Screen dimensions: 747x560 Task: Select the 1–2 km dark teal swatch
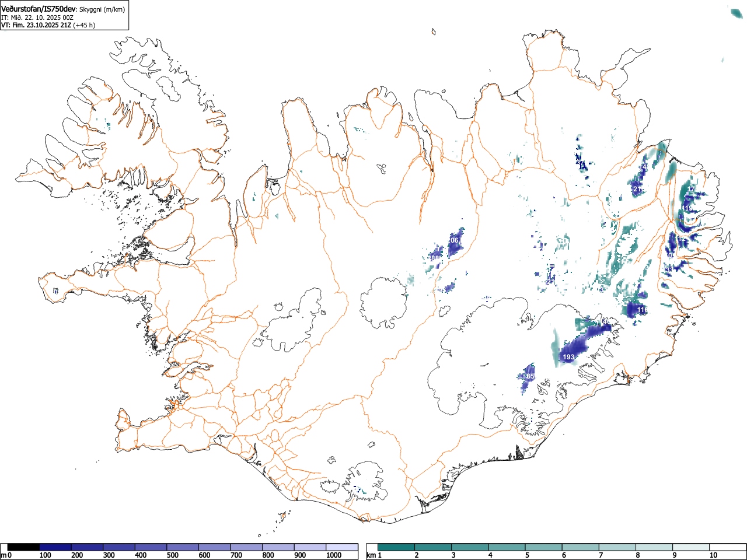[397, 547]
